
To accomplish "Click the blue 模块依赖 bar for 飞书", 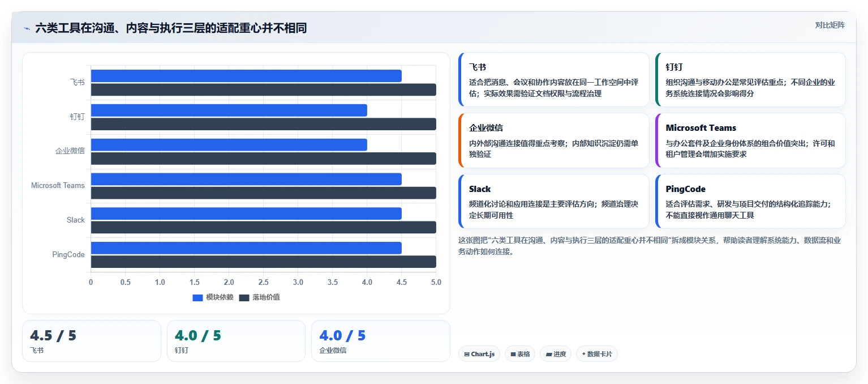I will click(246, 76).
